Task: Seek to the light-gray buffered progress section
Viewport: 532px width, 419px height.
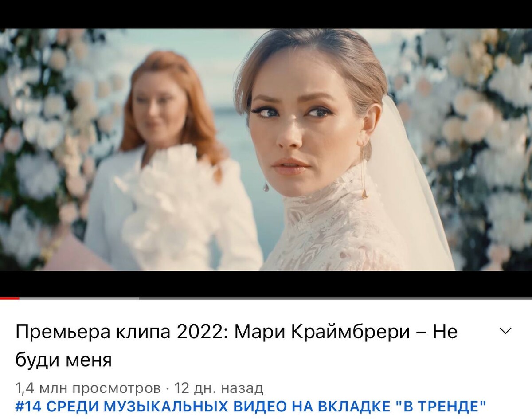Action: click(79, 298)
